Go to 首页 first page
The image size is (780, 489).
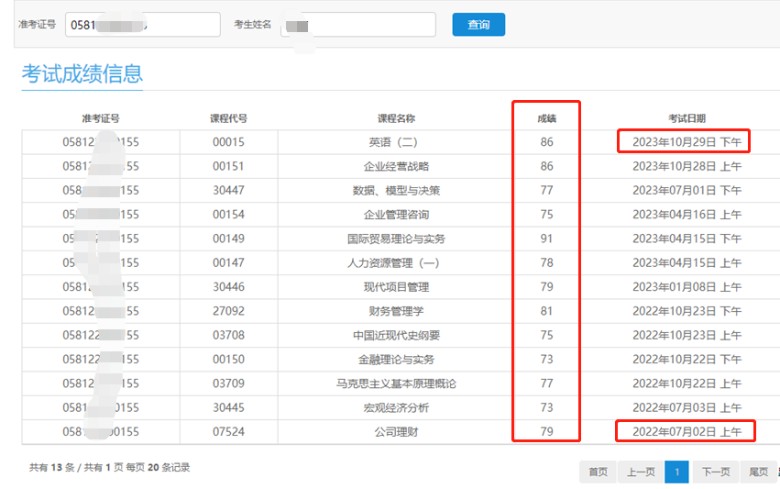pos(598,471)
